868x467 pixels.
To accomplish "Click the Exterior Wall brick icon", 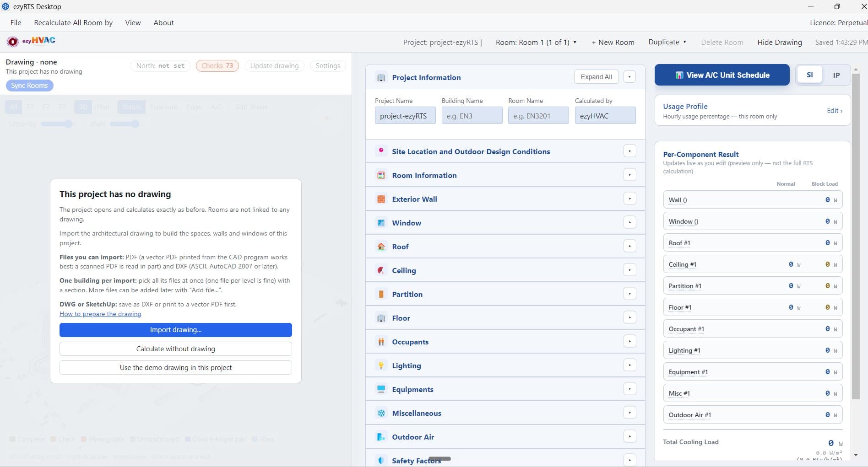I will pos(381,199).
